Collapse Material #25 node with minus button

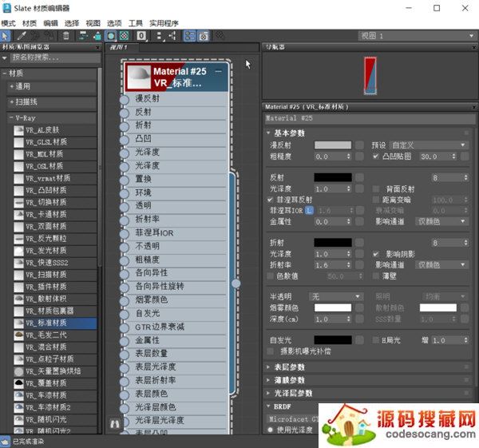pos(219,71)
